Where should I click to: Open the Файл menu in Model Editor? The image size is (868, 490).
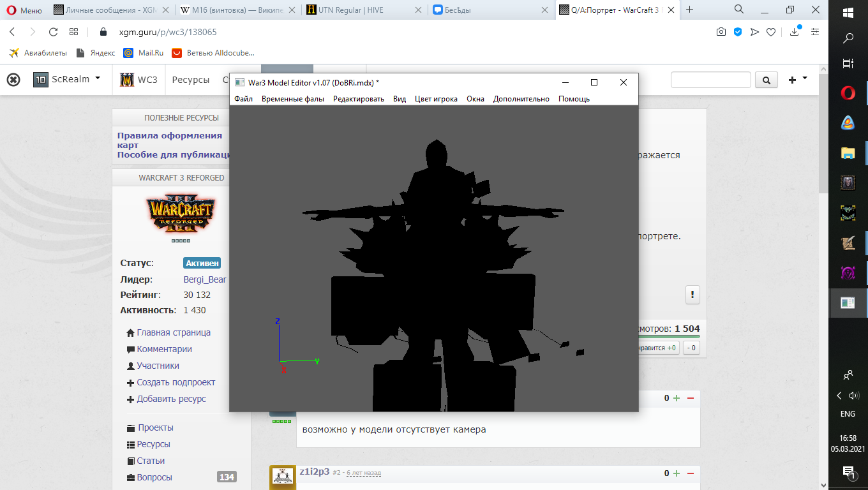pos(243,99)
